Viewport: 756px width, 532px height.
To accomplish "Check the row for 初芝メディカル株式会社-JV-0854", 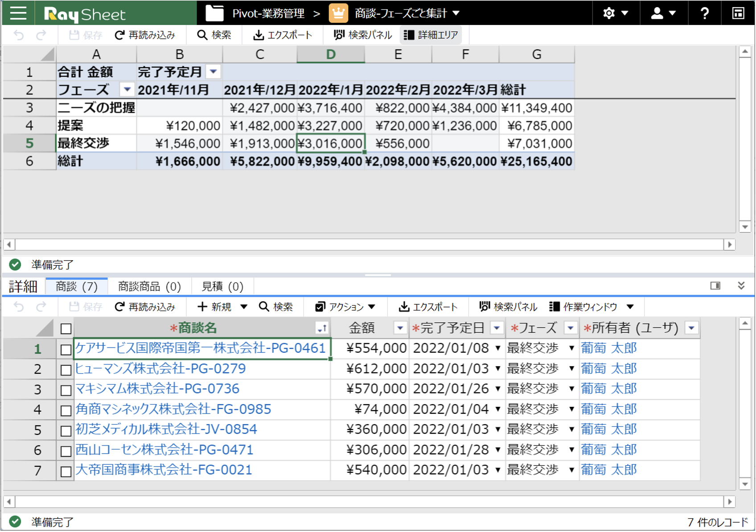I will (66, 431).
